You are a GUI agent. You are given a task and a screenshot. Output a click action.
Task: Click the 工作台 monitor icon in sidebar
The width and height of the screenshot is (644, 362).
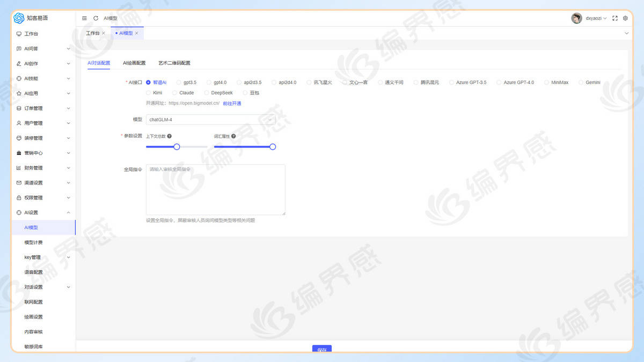pos(19,34)
